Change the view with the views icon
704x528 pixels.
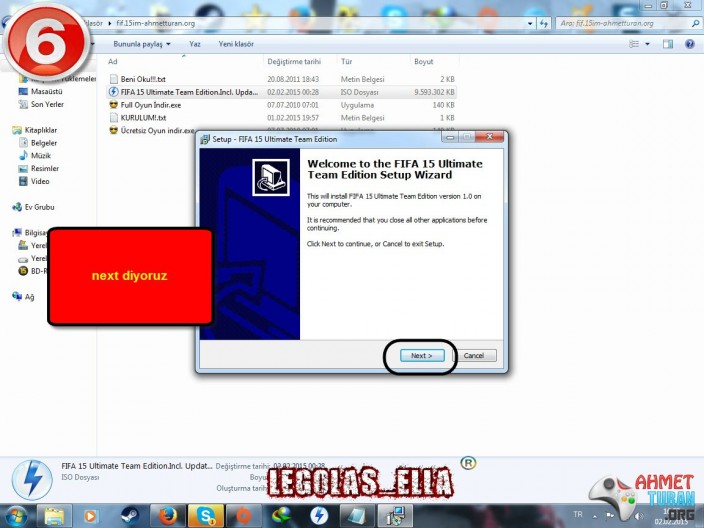point(634,44)
